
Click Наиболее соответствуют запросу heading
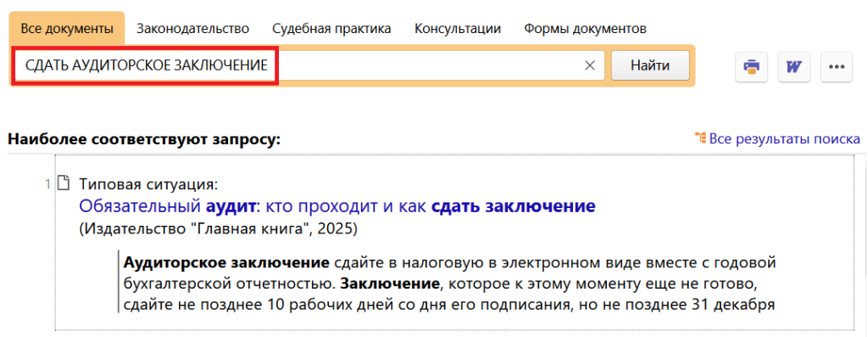[144, 138]
